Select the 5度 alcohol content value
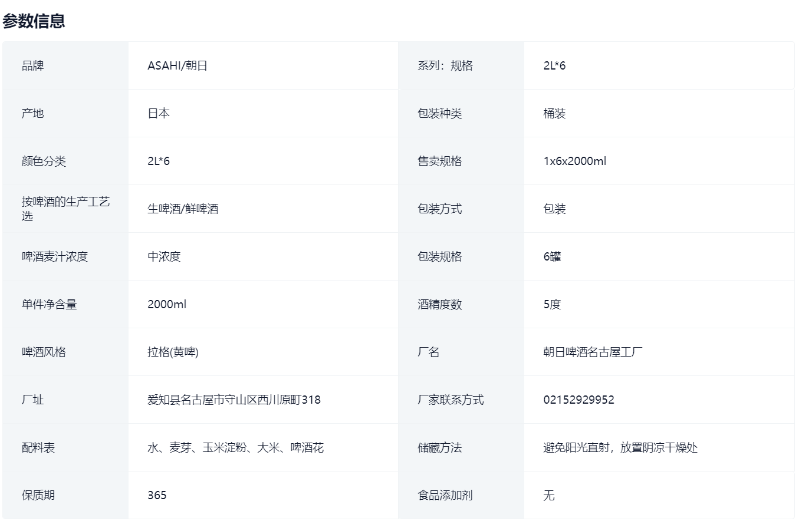 coord(552,304)
